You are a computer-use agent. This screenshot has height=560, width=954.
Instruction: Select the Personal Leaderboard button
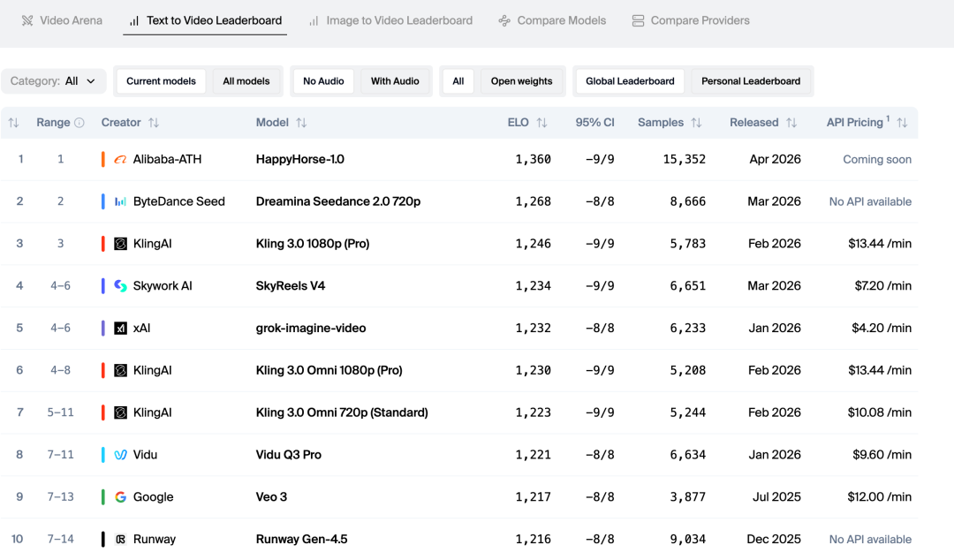tap(751, 81)
